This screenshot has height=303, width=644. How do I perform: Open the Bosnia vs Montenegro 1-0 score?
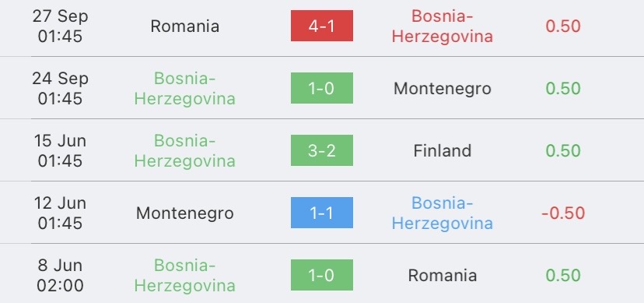click(321, 88)
